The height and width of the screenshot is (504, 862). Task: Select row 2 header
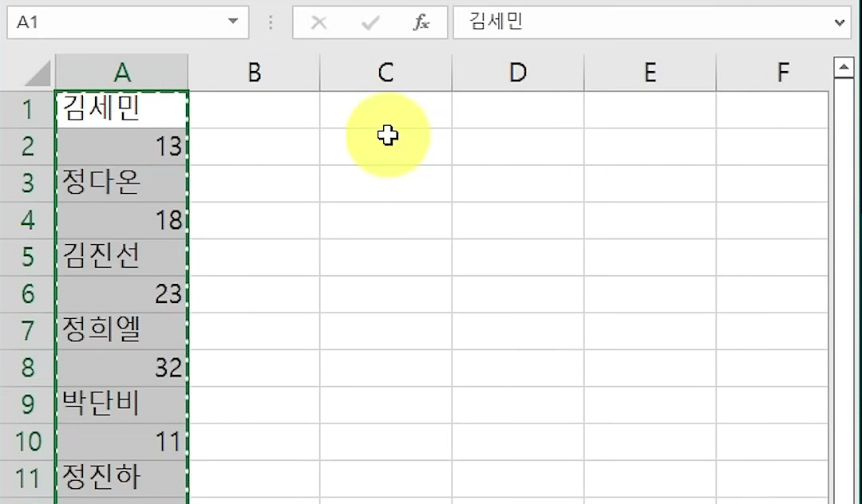(x=27, y=147)
